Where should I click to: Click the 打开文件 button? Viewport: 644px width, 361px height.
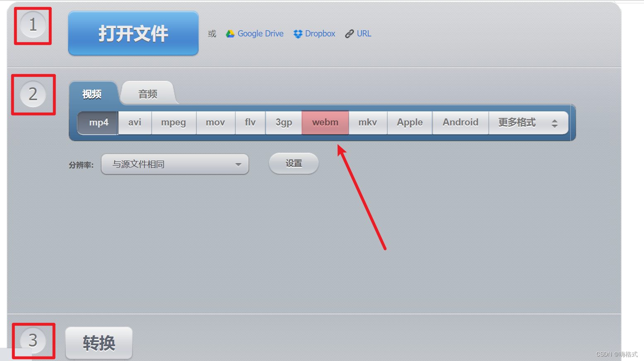click(x=133, y=33)
